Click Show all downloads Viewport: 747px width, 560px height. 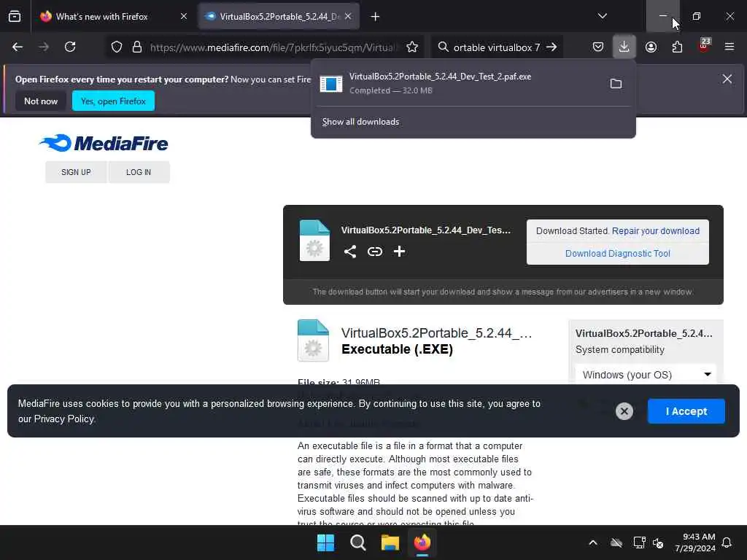point(360,122)
